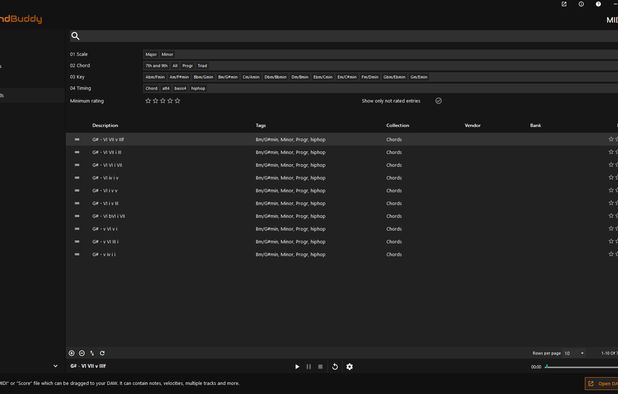Screen dimensions: 618x394
Task: Open player settings gear icon
Action: tap(350, 367)
